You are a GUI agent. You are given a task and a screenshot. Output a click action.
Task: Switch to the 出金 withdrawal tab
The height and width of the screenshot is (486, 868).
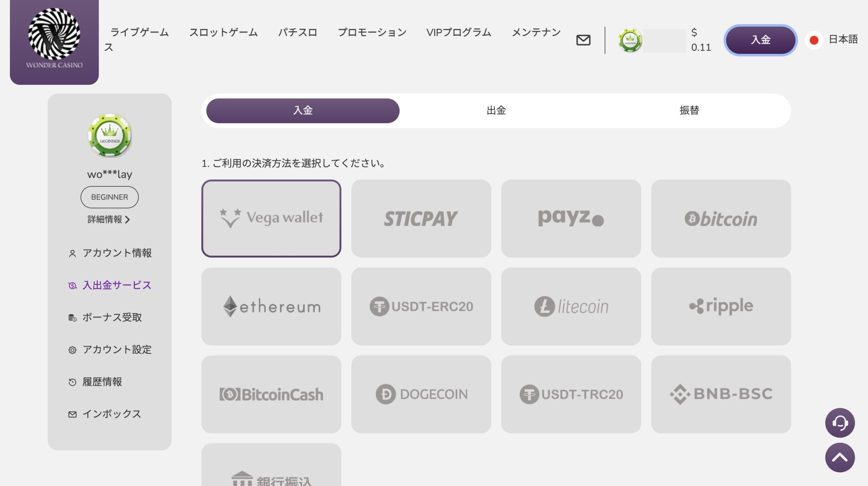click(x=496, y=110)
